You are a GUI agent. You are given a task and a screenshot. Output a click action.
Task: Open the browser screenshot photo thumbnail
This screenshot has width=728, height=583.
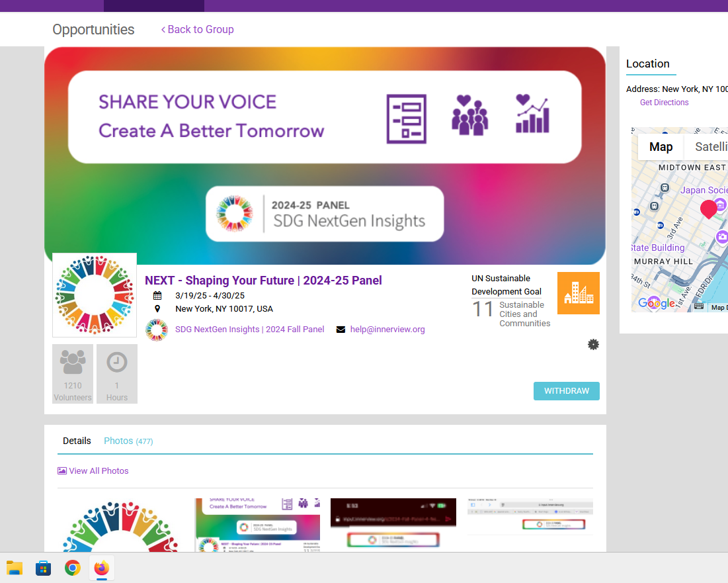530,517
